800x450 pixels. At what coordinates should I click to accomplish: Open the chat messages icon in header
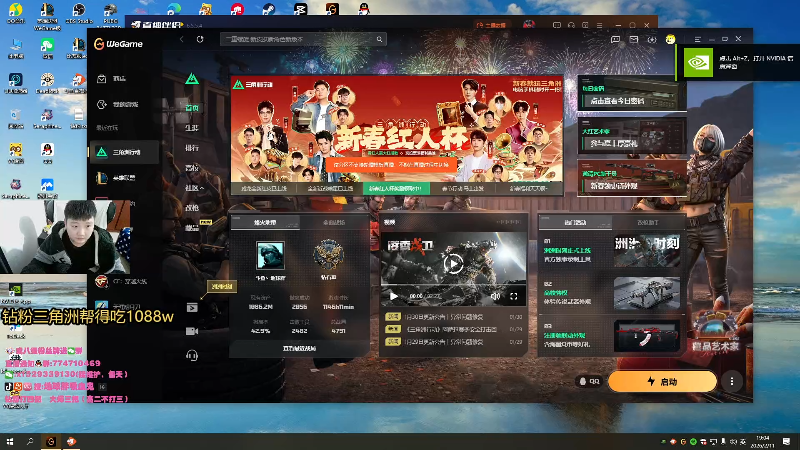coord(615,39)
